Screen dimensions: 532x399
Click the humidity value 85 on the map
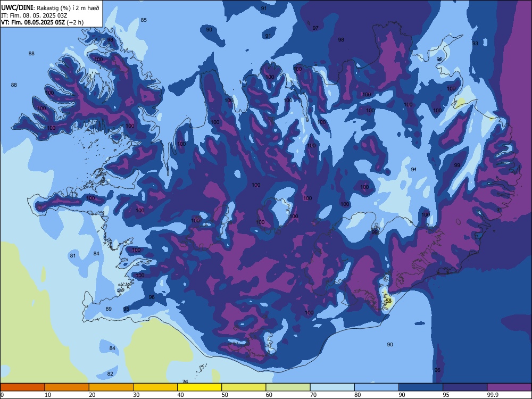(x=144, y=20)
